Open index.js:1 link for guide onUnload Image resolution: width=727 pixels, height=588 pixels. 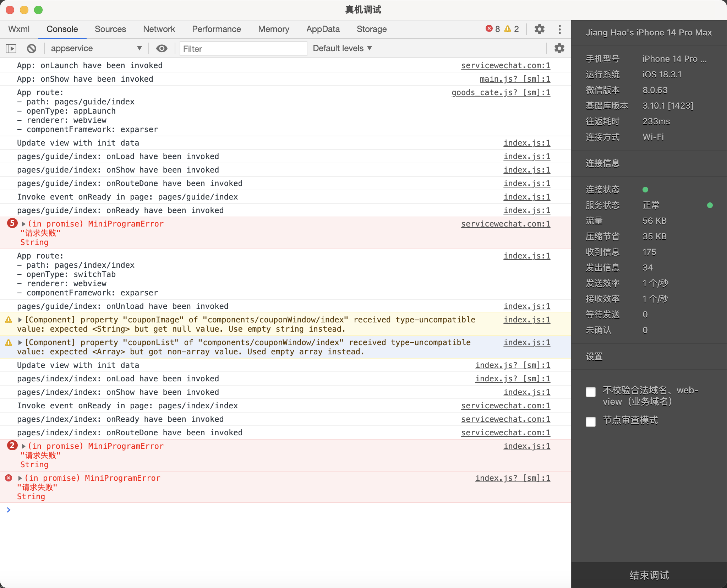tap(527, 306)
